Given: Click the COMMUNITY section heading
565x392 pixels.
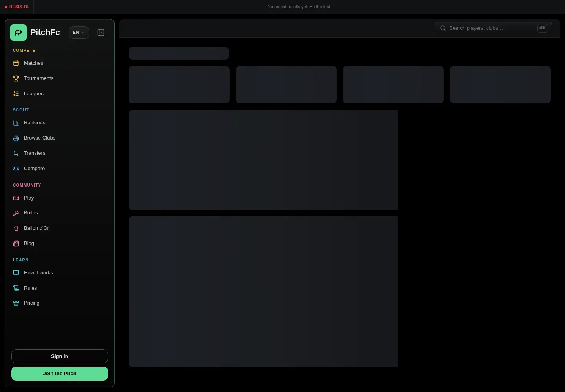Looking at the screenshot, I should click(27, 185).
